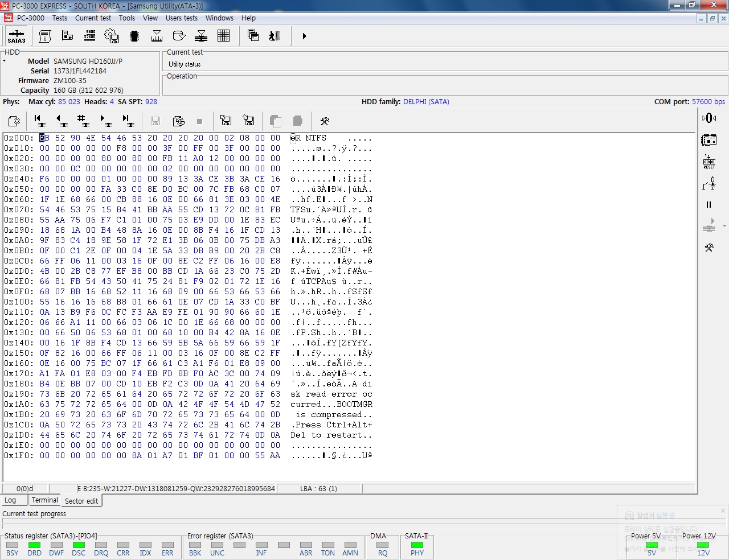This screenshot has height=560, width=729.
Task: Click the circuit board icon in top toolbar
Action: tap(67, 36)
